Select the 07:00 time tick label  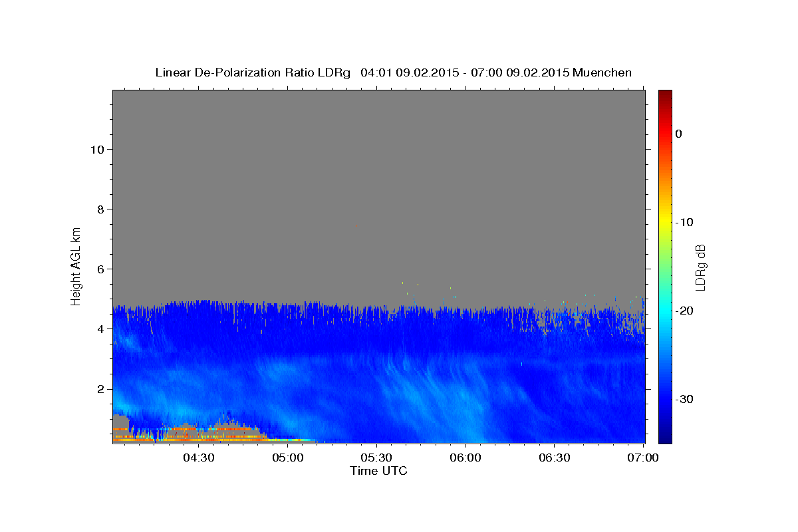point(643,458)
